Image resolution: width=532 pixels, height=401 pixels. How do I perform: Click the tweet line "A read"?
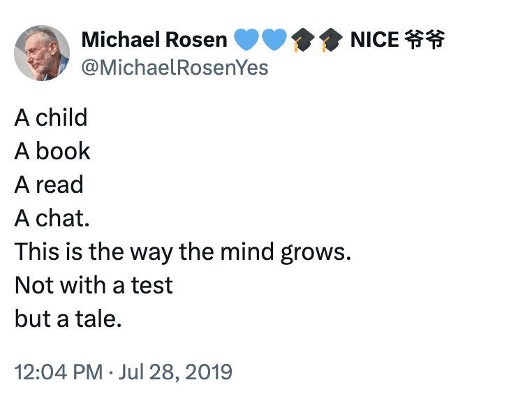tap(49, 184)
